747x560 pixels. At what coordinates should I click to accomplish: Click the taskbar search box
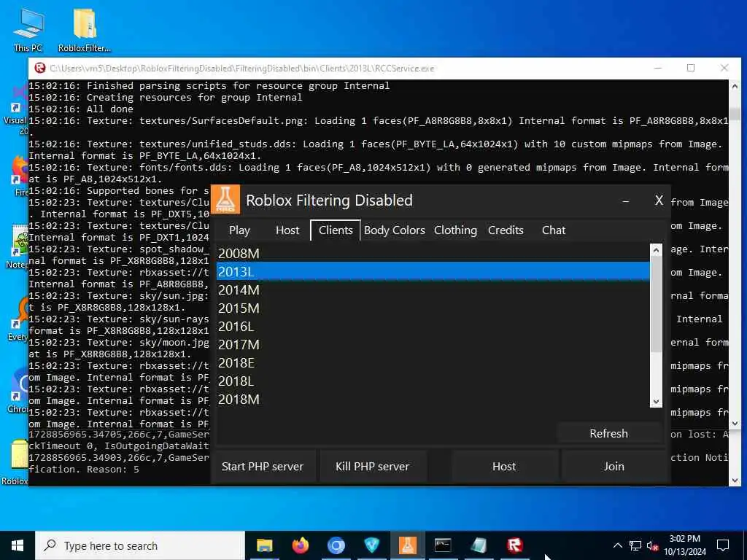tap(141, 545)
